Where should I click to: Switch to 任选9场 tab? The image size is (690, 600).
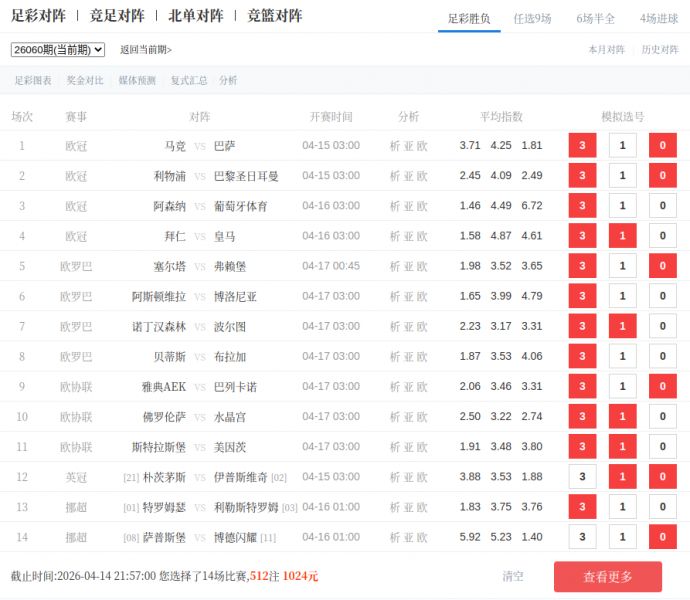click(x=532, y=18)
